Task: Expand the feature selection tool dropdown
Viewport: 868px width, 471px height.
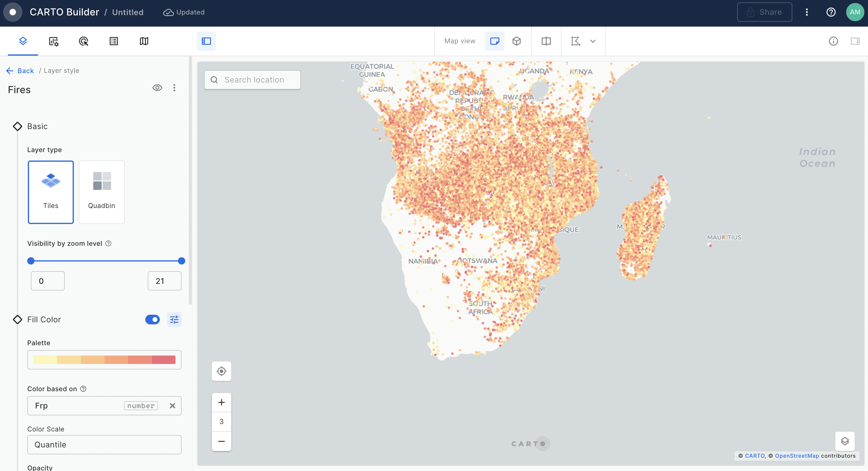Action: 593,41
